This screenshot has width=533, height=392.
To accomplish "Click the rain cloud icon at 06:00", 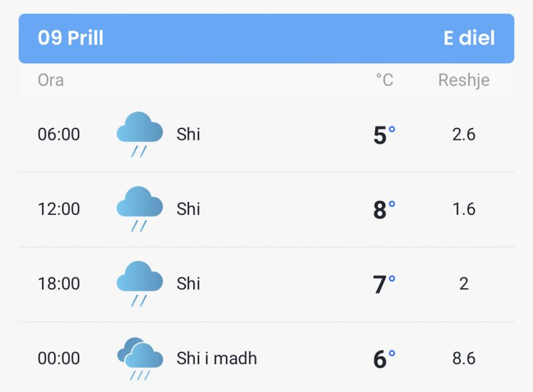I will tap(140, 134).
